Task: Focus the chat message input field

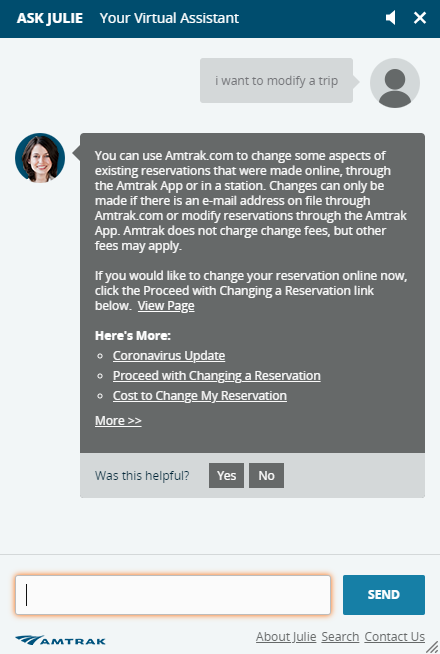Action: pyautogui.click(x=173, y=595)
